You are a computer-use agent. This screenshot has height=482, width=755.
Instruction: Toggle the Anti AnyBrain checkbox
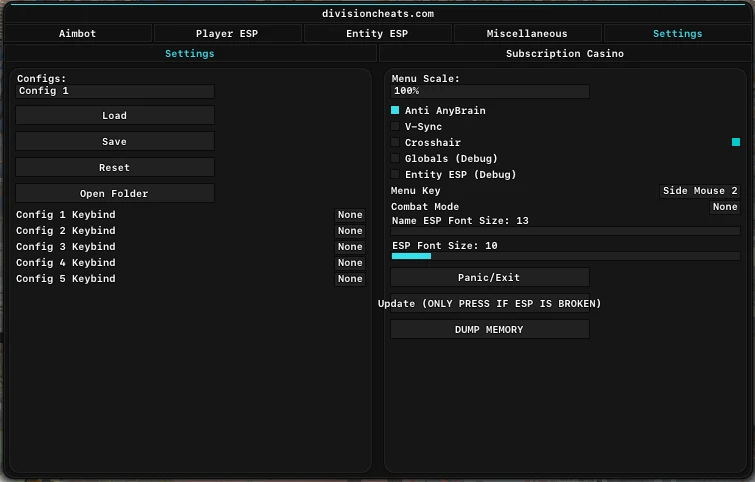(395, 110)
